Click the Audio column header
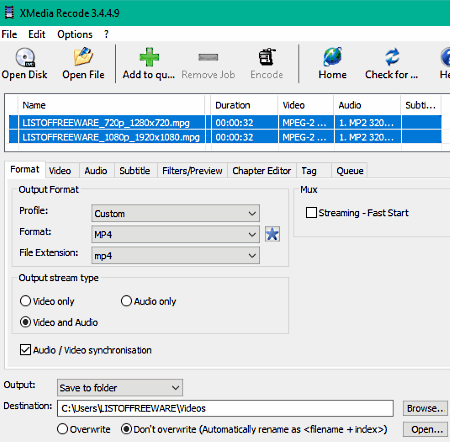Screen dimensions: 450x442 367,105
